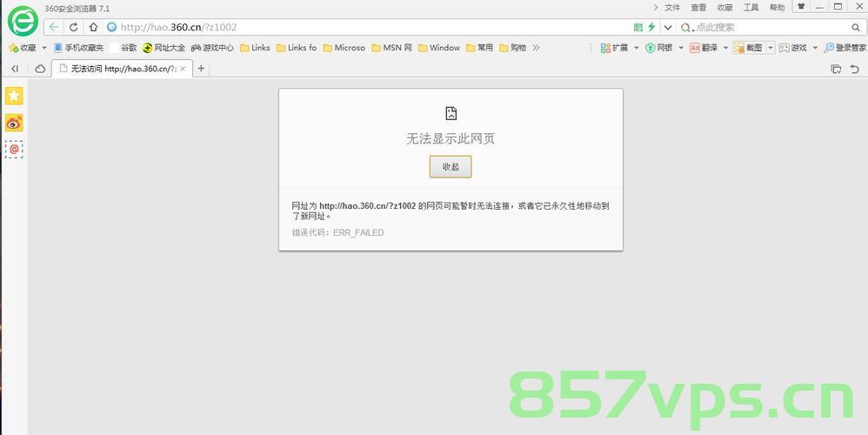868x435 pixels.
Task: Open the search engine selector dropdown
Action: [687, 28]
